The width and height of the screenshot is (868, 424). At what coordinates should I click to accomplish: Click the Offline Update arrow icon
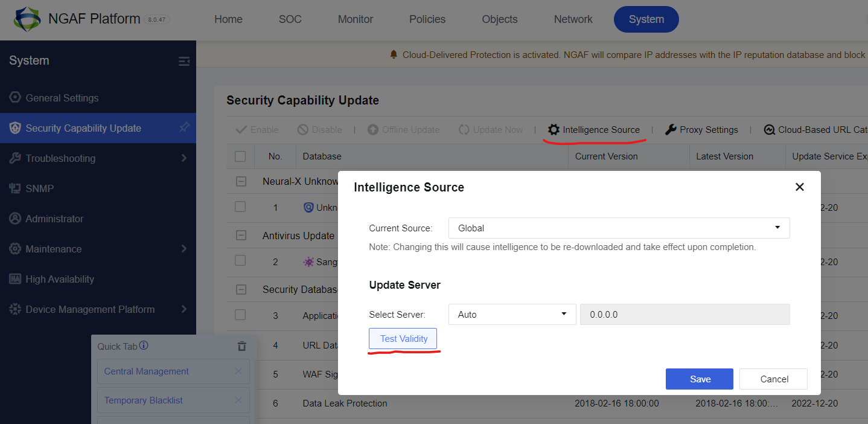(372, 130)
